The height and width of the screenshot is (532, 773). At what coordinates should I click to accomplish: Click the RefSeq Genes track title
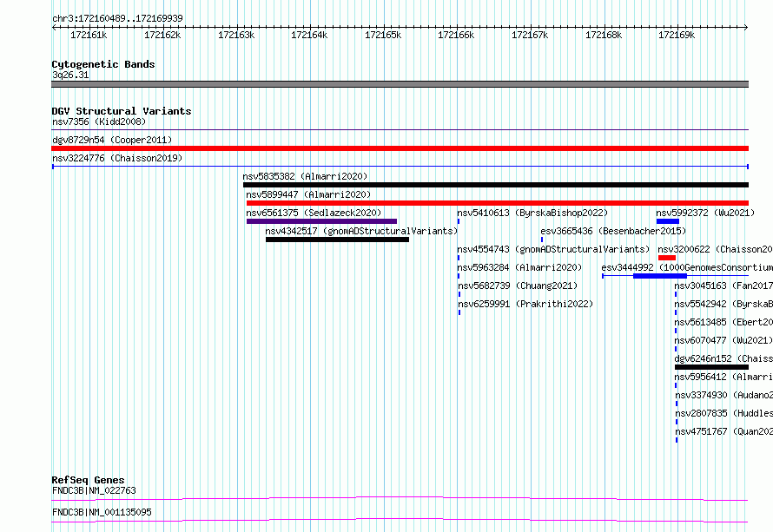[x=89, y=480]
